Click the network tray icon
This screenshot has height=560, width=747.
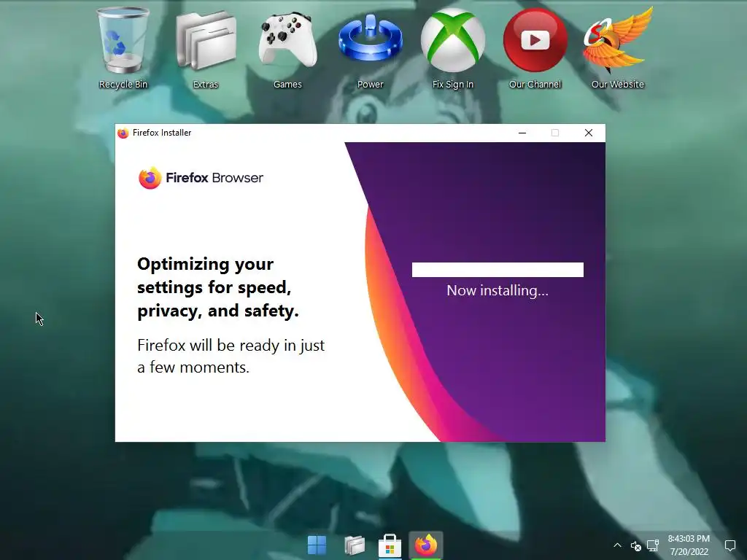pos(653,545)
